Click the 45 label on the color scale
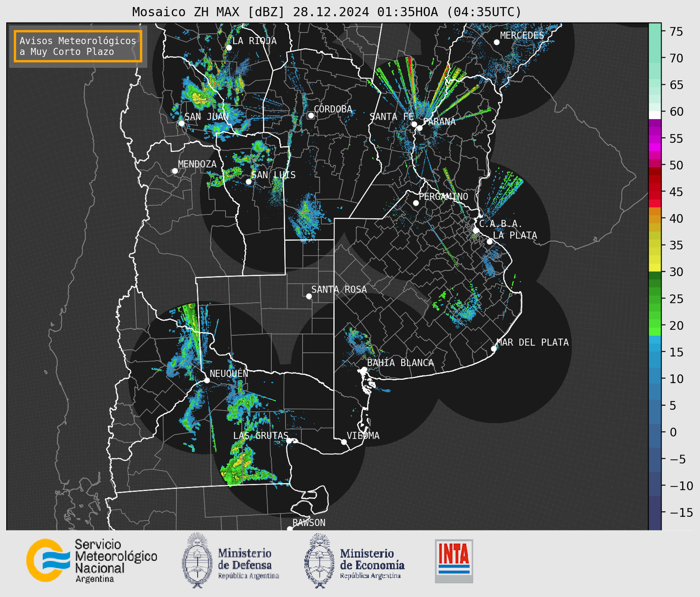This screenshot has height=597, width=700. [x=676, y=192]
